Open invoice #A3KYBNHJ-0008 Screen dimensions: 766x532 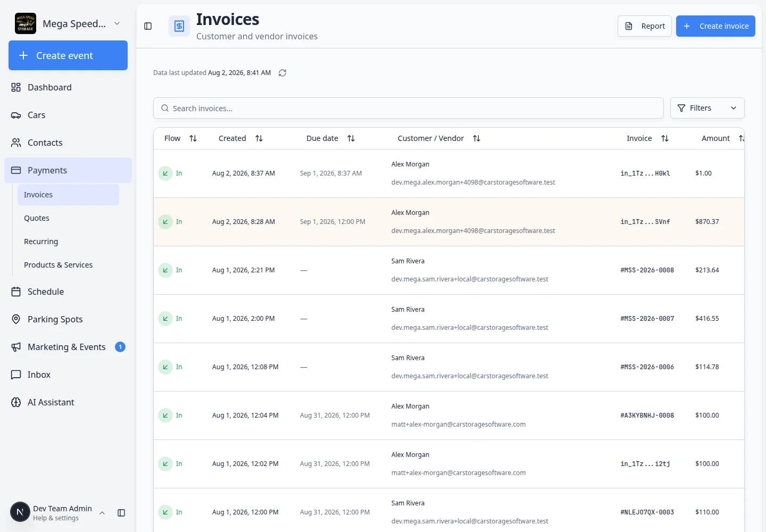click(x=647, y=415)
